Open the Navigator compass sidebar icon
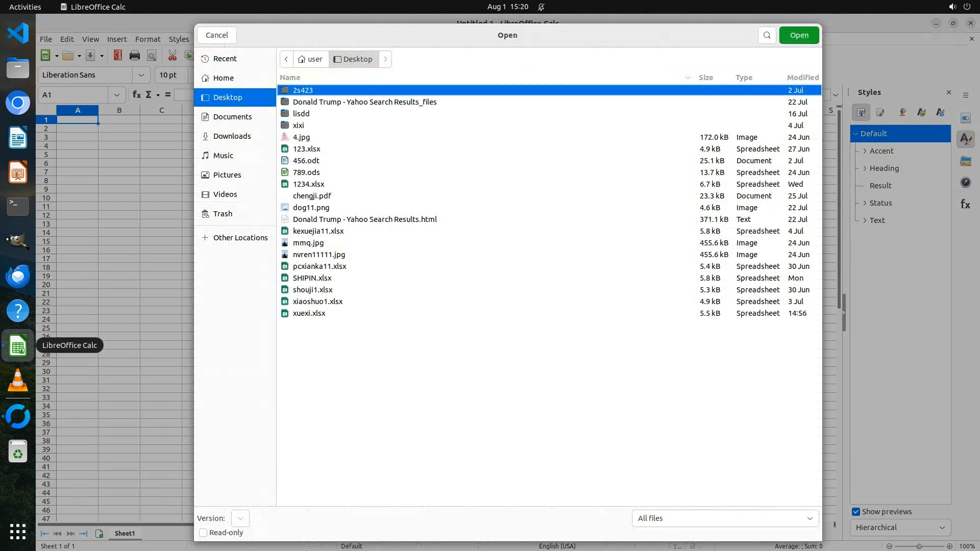Viewport: 980px width, 551px height. tap(965, 182)
